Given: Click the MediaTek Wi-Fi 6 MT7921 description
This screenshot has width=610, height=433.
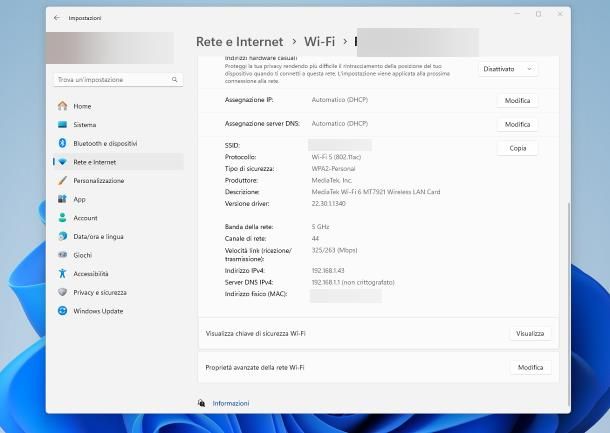Looking at the screenshot, I should tap(376, 192).
